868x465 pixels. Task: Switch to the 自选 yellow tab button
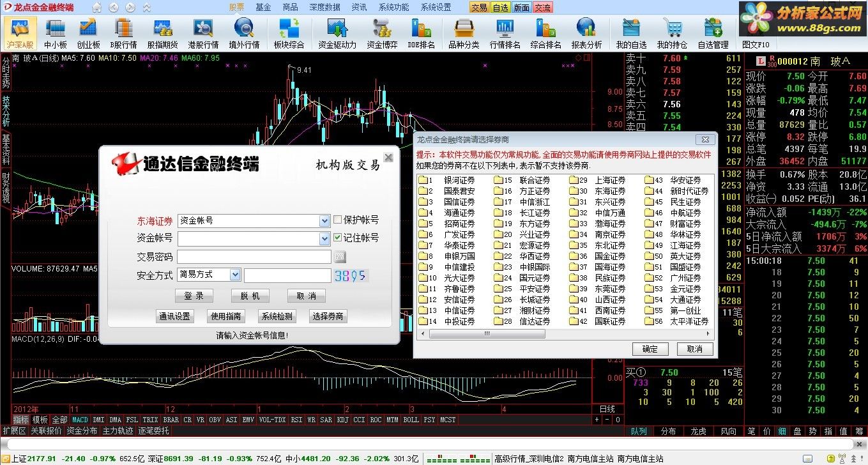[500, 8]
